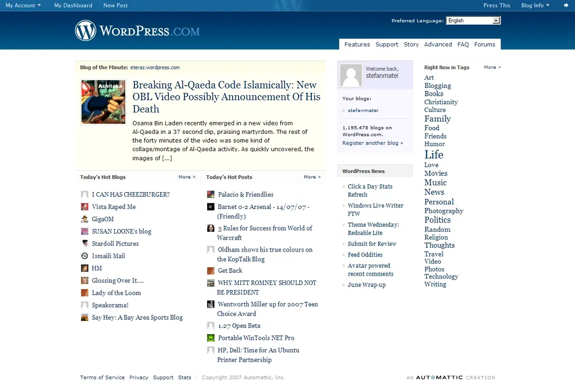Expand More in Today's Hot Blogs

[x=187, y=177]
